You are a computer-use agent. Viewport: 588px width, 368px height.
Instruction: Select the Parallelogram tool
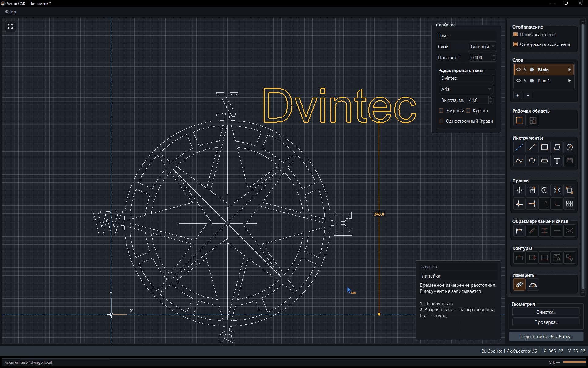click(x=557, y=148)
